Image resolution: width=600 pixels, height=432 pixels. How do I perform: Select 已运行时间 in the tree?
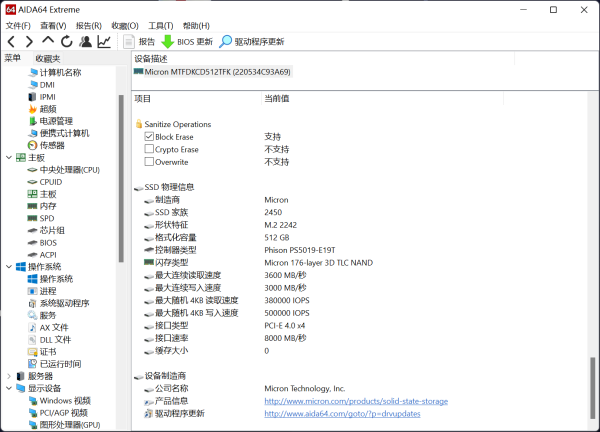click(x=55, y=364)
